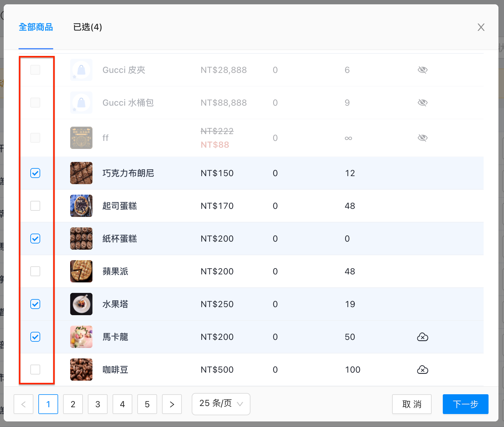
Task: Close the product selection dialog
Action: click(x=481, y=27)
